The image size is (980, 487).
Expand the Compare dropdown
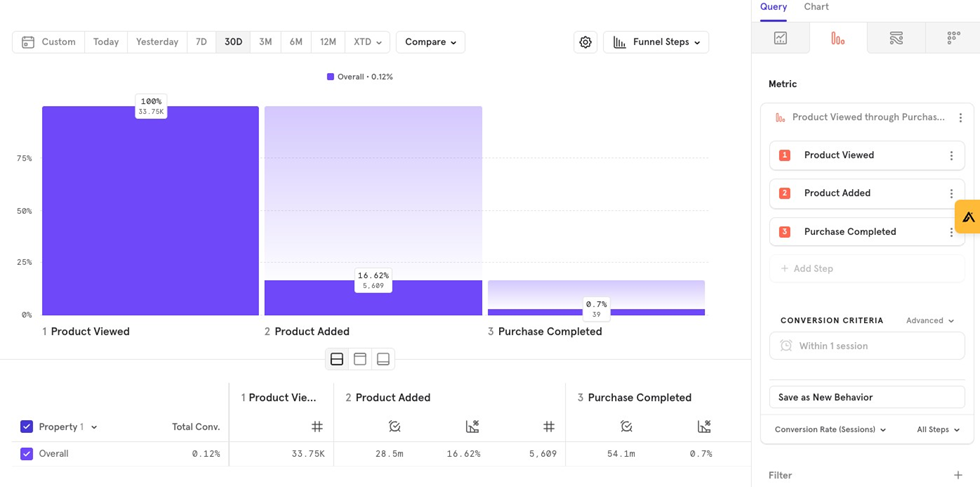click(x=430, y=42)
